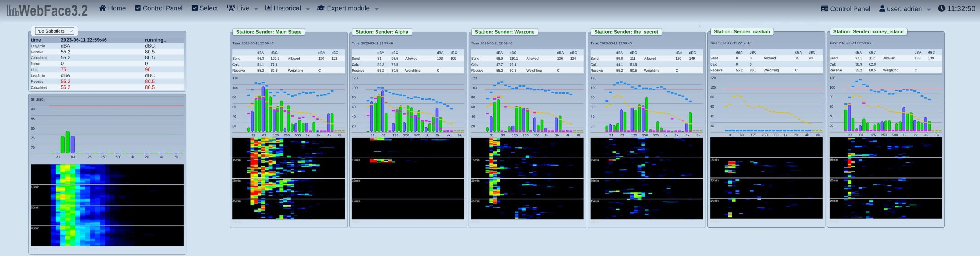
Task: Click Warzone Allowed value 126
Action: click(560, 59)
